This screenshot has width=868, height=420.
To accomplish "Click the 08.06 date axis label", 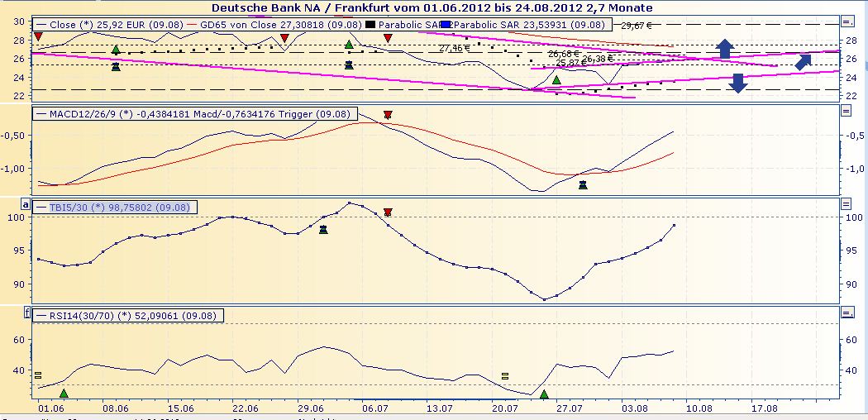I will [115, 408].
